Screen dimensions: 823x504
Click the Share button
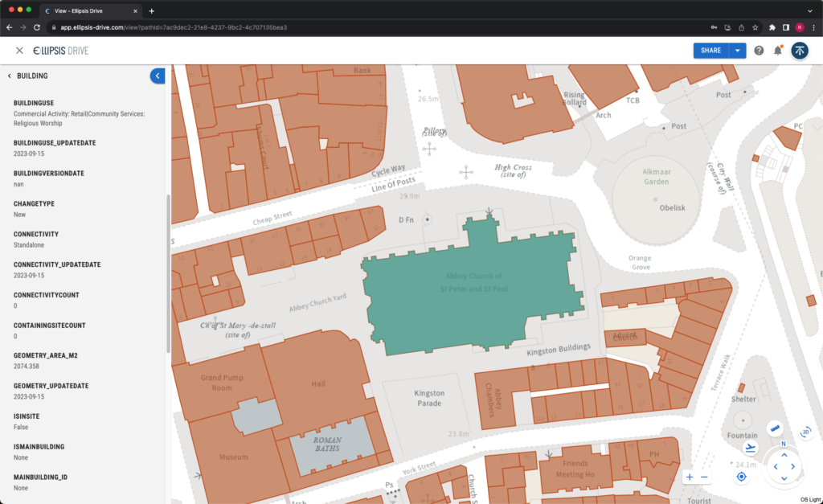point(710,51)
